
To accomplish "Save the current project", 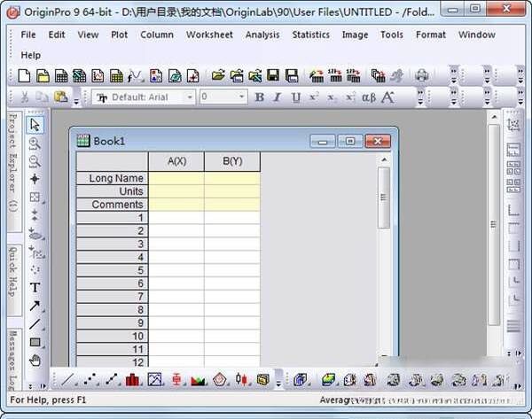I will pyautogui.click(x=273, y=75).
